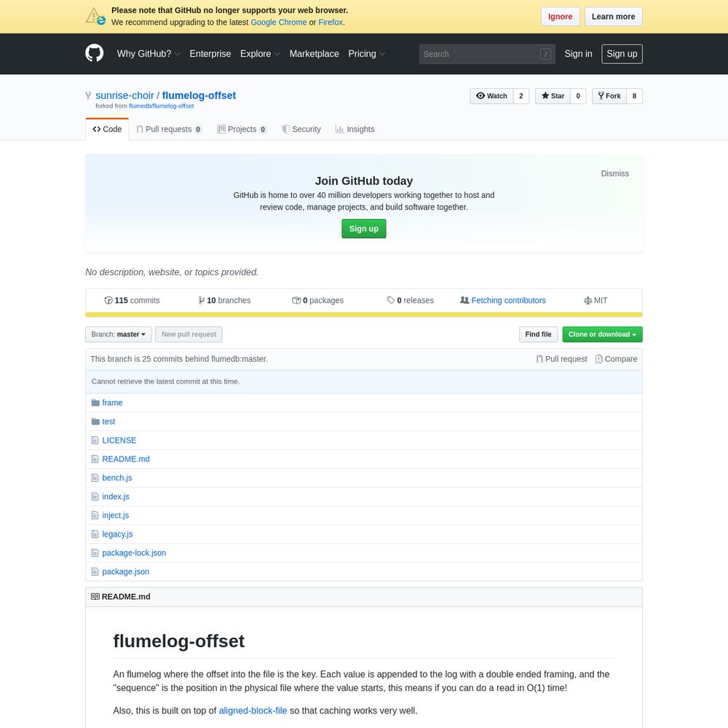
Task: Click the header Sign up button
Action: click(x=622, y=54)
